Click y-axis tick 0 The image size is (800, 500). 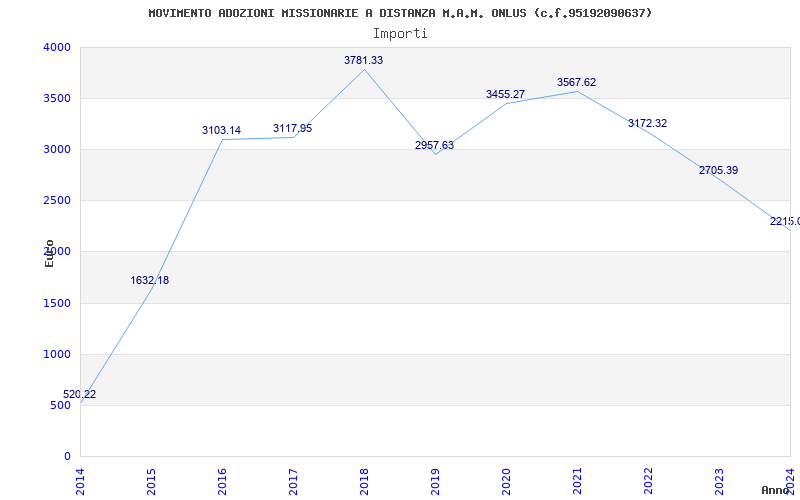(x=67, y=457)
